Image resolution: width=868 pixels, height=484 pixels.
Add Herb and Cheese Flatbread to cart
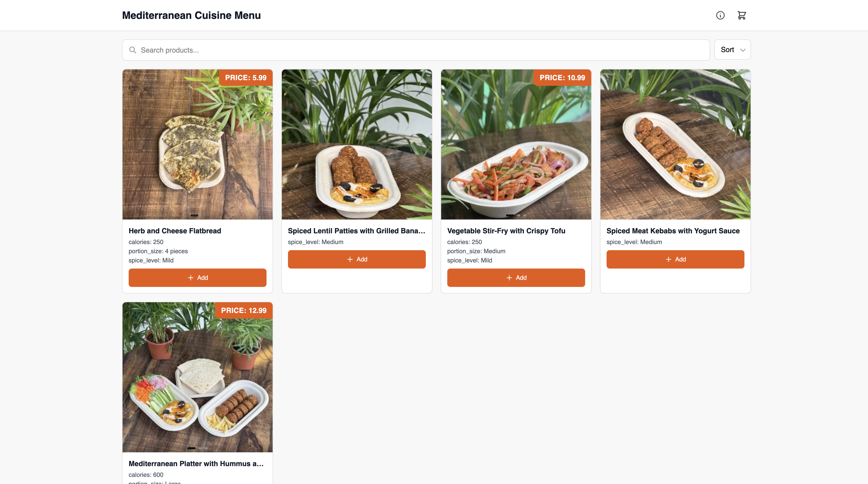(197, 278)
